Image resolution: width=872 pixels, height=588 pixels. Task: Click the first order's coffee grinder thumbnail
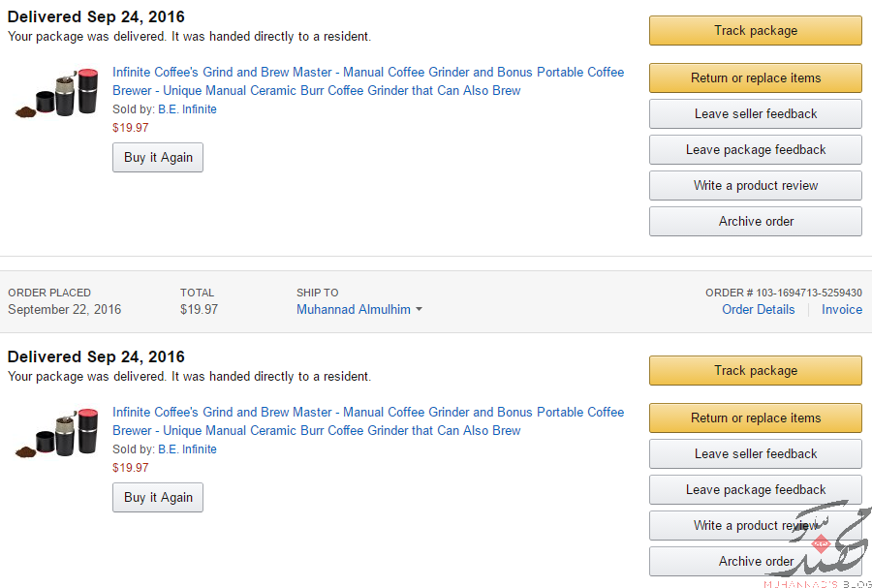pos(57,93)
